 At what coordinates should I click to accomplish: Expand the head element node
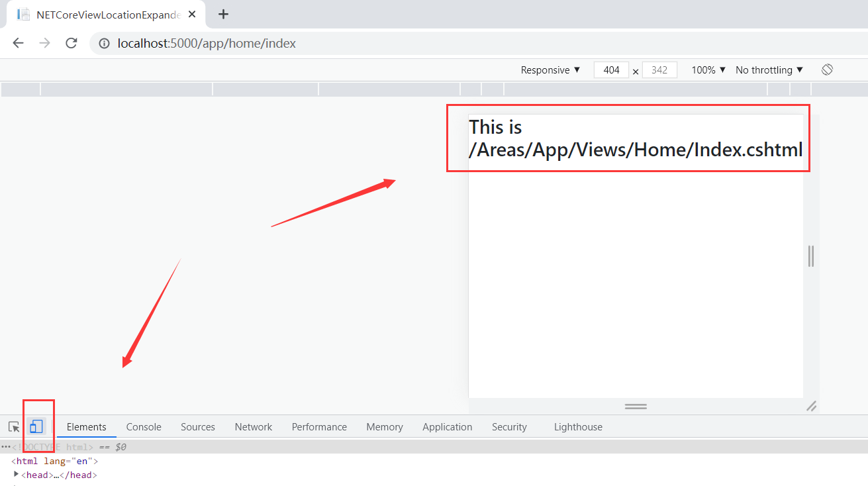coord(17,474)
